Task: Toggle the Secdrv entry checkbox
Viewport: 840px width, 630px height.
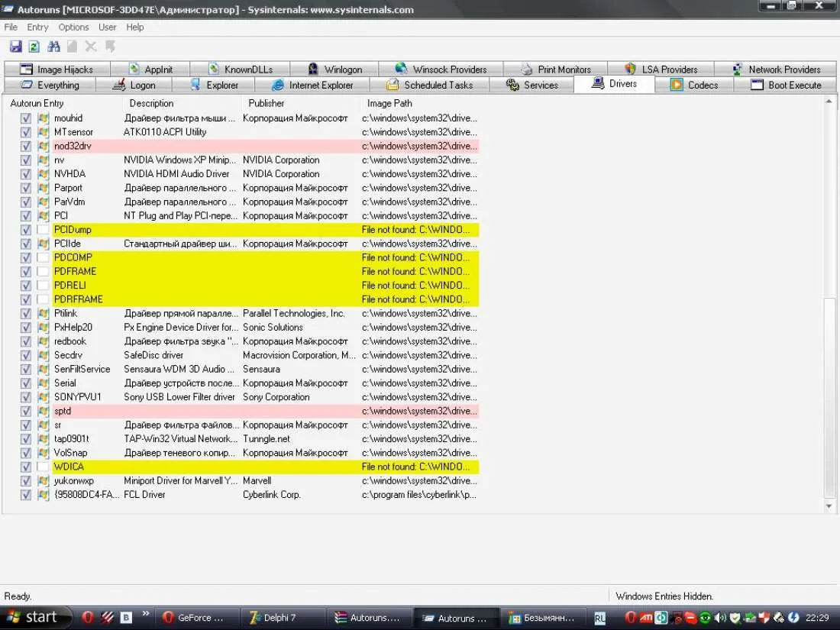Action: tap(26, 354)
